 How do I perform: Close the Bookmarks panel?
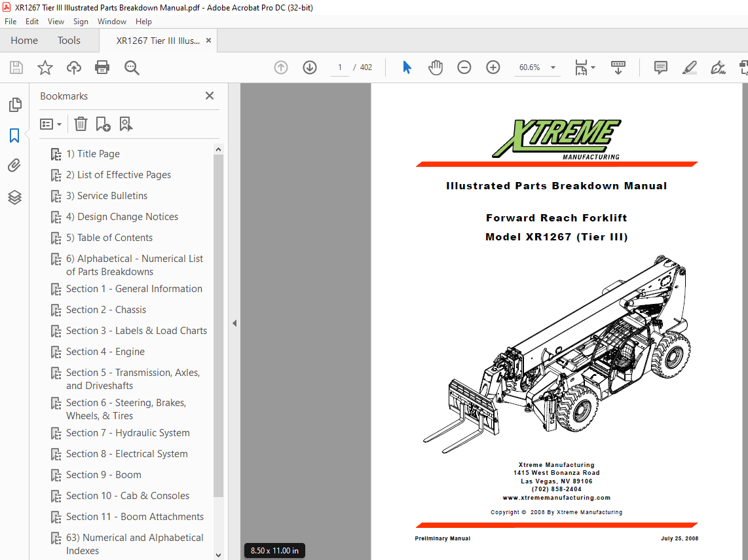pos(210,96)
